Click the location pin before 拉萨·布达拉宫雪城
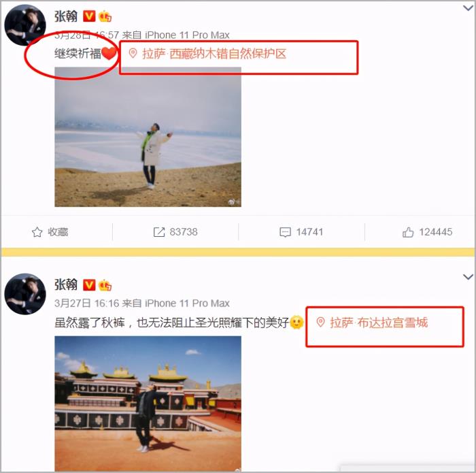The image size is (476, 473). (x=320, y=323)
